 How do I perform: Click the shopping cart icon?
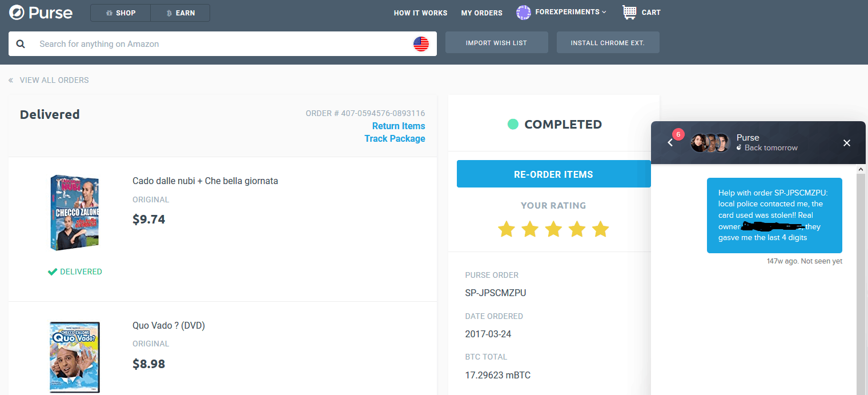(x=629, y=13)
